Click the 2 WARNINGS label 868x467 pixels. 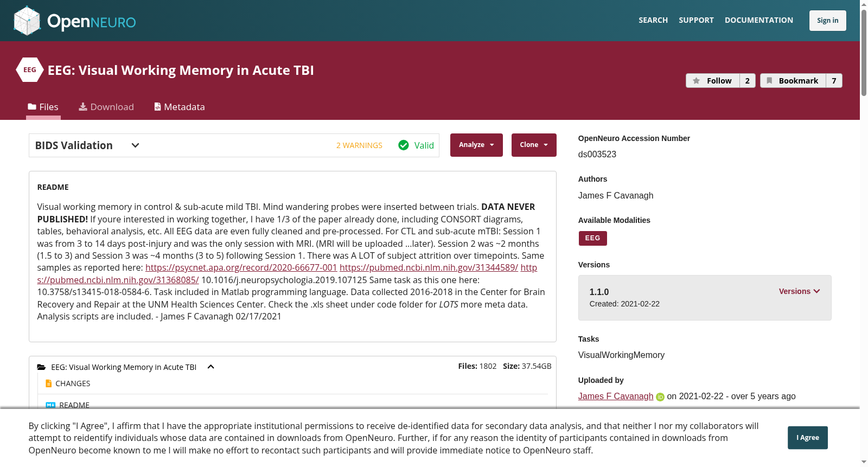coord(359,145)
